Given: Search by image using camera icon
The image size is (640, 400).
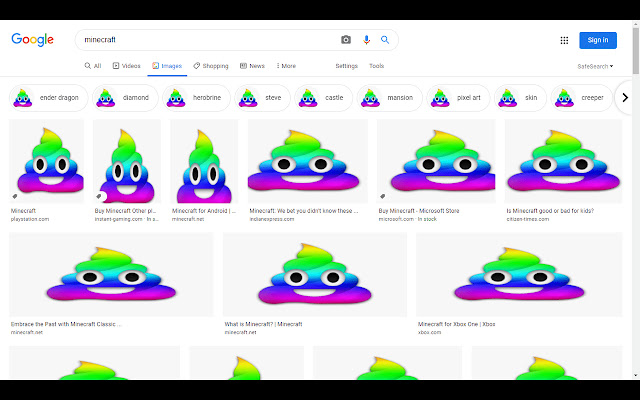Looking at the screenshot, I should pyautogui.click(x=346, y=40).
